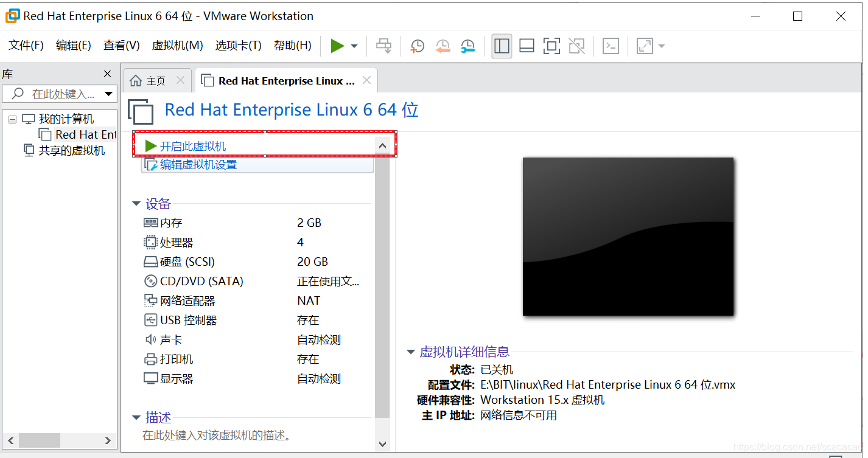Open the 选项卡(T) menu
The width and height of the screenshot is (868, 458).
[x=238, y=46]
